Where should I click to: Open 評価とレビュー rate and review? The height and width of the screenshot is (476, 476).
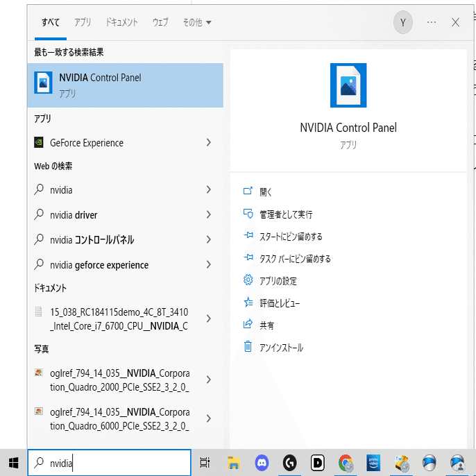click(x=280, y=303)
